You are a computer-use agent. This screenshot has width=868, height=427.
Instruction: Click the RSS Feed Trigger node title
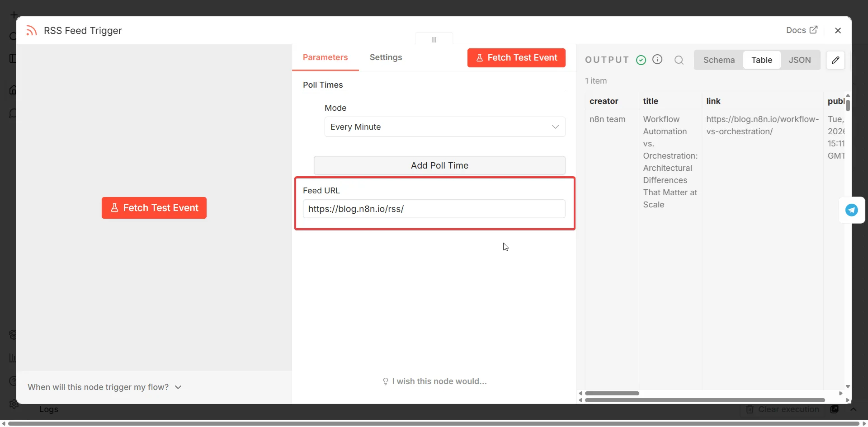coord(83,31)
